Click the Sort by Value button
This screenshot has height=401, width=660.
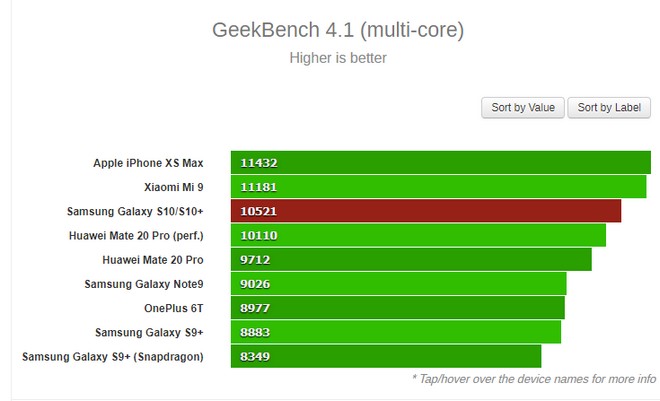(523, 108)
